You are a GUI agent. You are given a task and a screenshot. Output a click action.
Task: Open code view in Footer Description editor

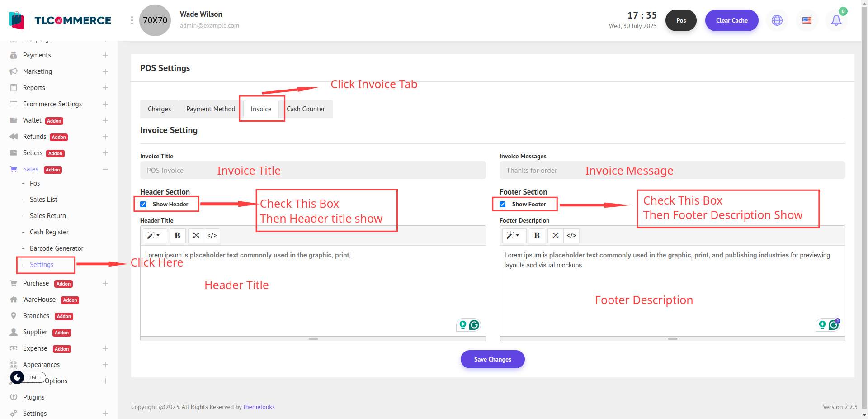point(571,235)
